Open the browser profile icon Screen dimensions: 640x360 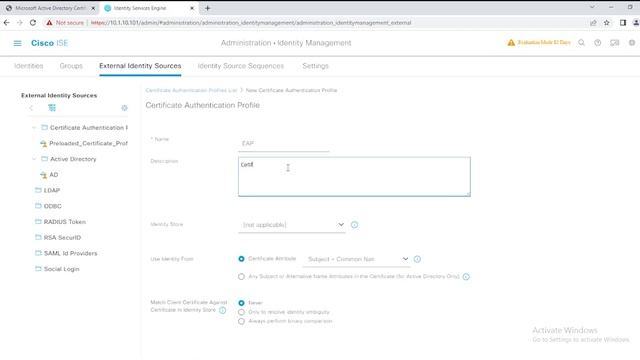pos(636,22)
